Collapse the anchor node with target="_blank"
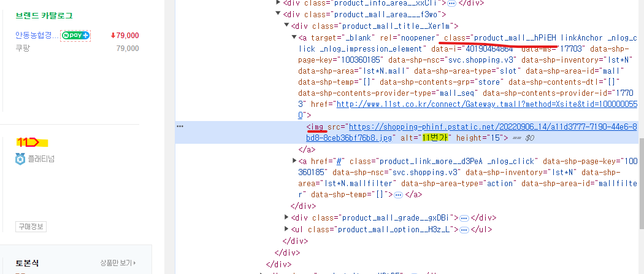The height and width of the screenshot is (274, 644). pyautogui.click(x=294, y=37)
